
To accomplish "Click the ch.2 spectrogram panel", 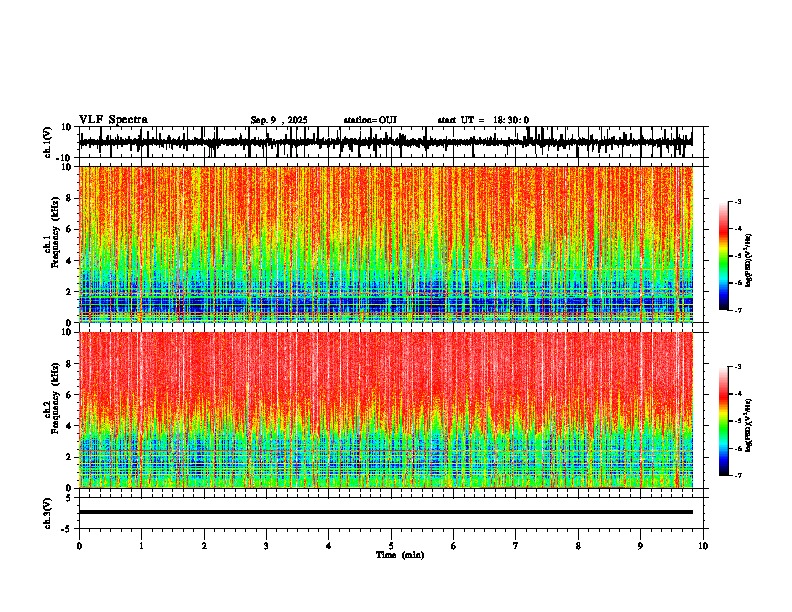I will coord(386,410).
